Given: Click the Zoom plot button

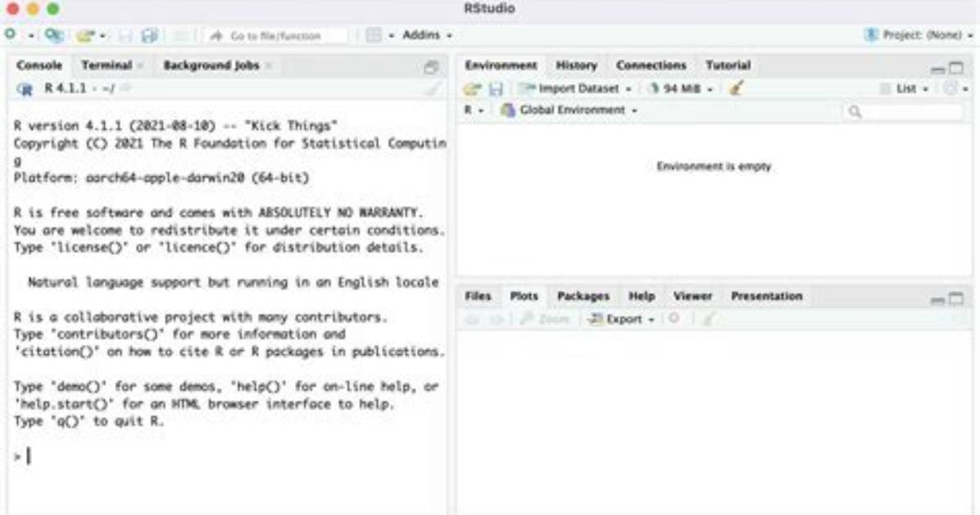Looking at the screenshot, I should (545, 319).
